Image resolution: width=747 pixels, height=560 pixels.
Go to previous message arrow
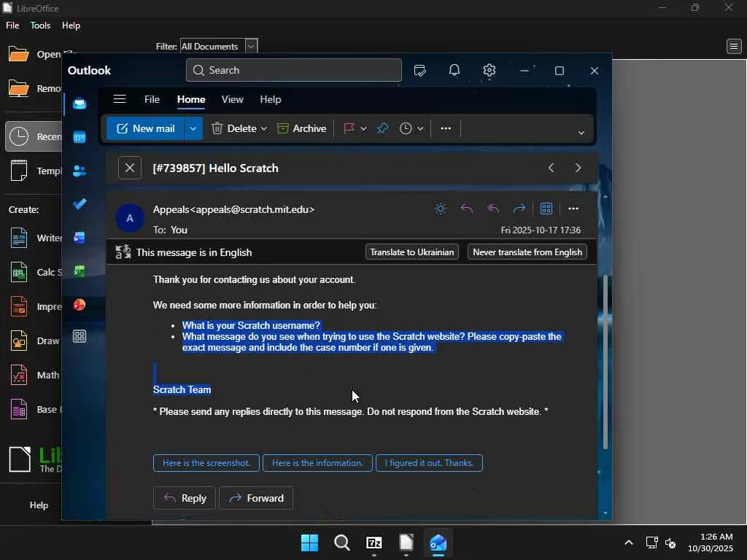click(x=551, y=168)
